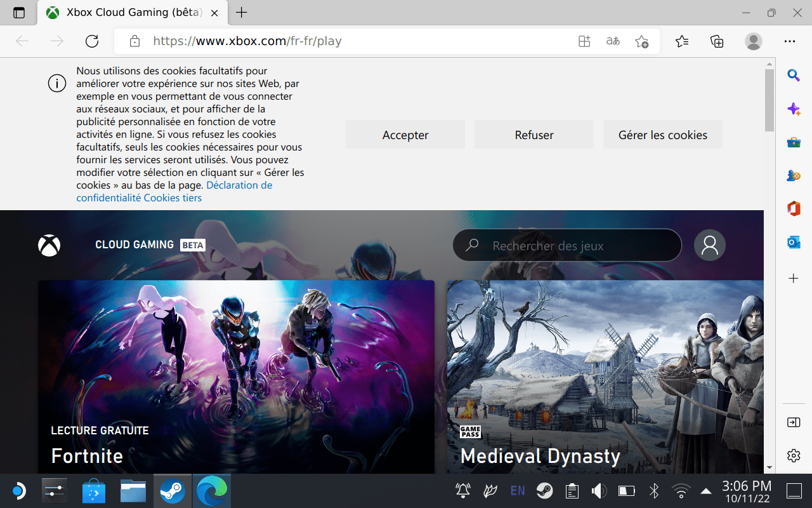View site information lock icon
812x508 pixels.
coord(134,41)
